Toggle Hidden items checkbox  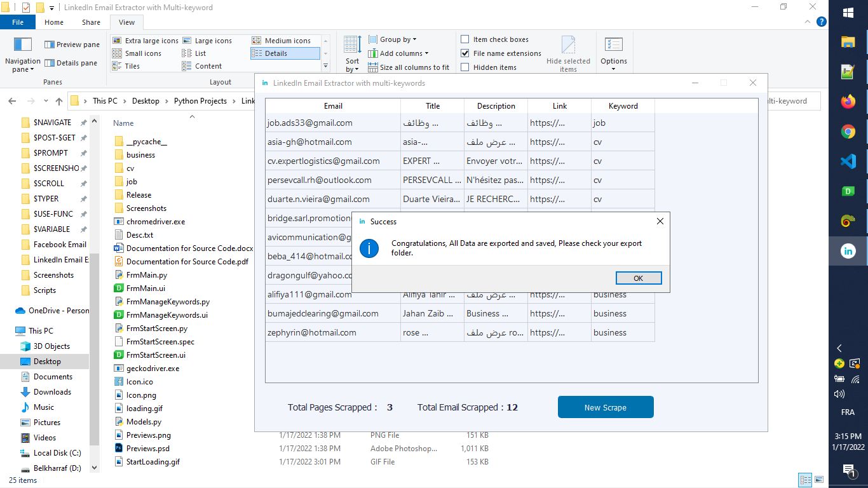(x=489, y=67)
